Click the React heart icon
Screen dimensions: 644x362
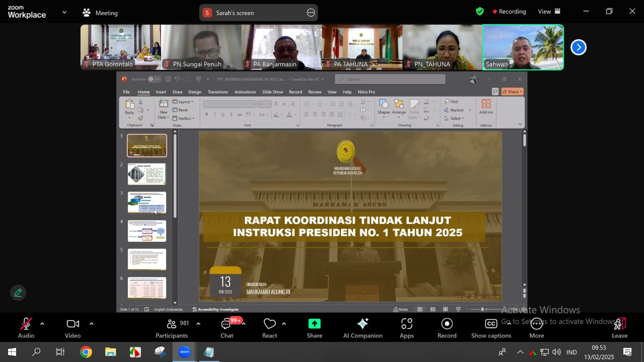tap(270, 324)
